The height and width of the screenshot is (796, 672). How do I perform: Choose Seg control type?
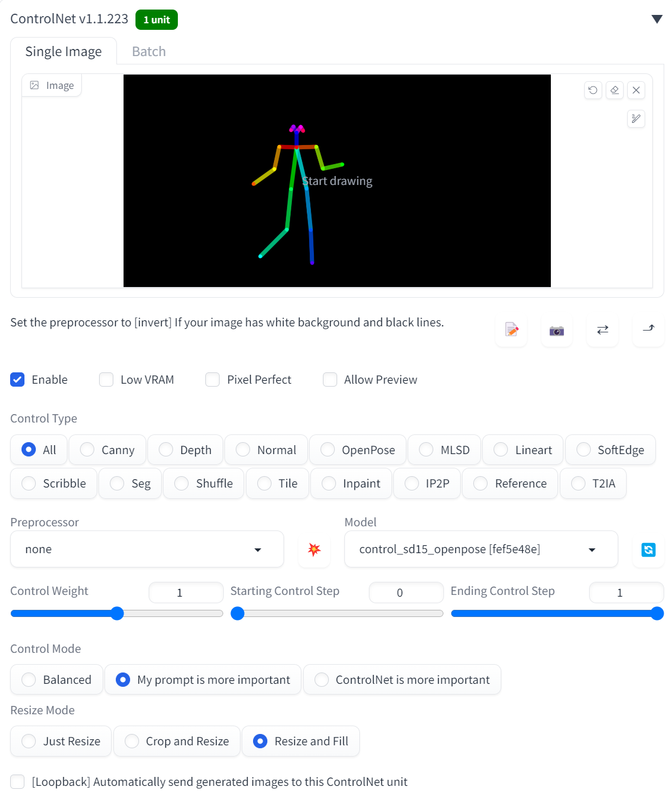coord(130,483)
